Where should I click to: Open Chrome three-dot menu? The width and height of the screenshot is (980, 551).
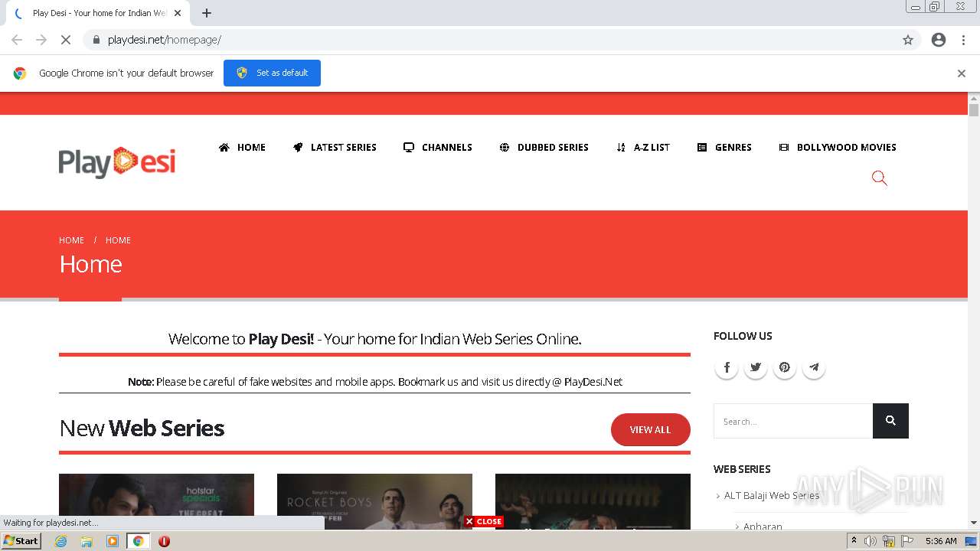tap(963, 40)
